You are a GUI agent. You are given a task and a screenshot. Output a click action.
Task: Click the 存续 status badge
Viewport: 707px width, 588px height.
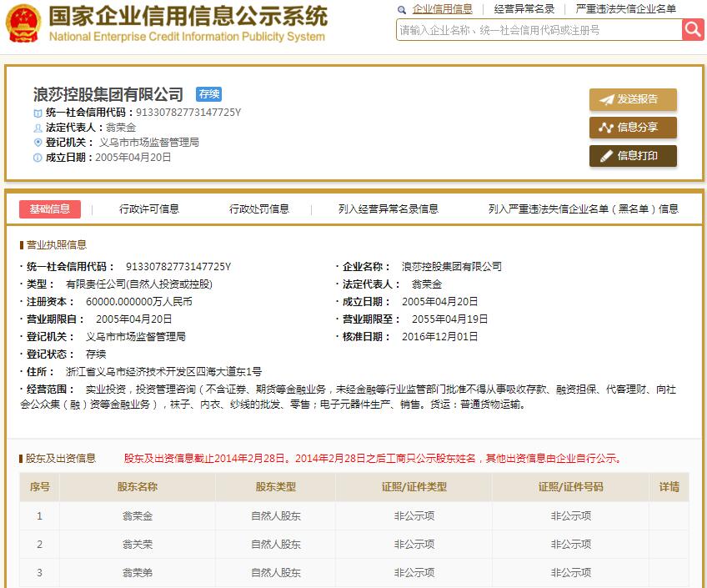pos(208,94)
